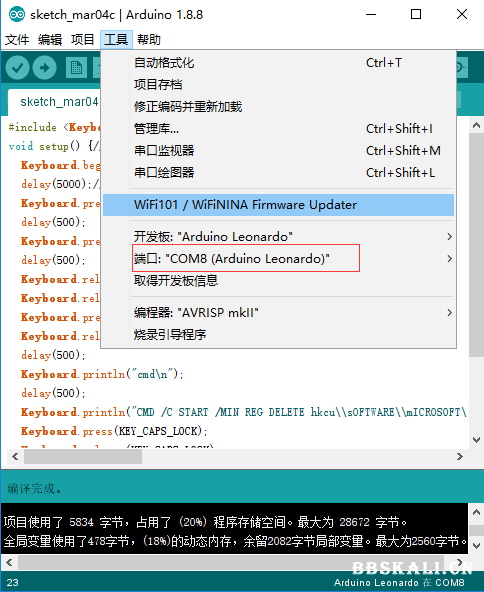Choose 项目存档 from the menu

278,85
